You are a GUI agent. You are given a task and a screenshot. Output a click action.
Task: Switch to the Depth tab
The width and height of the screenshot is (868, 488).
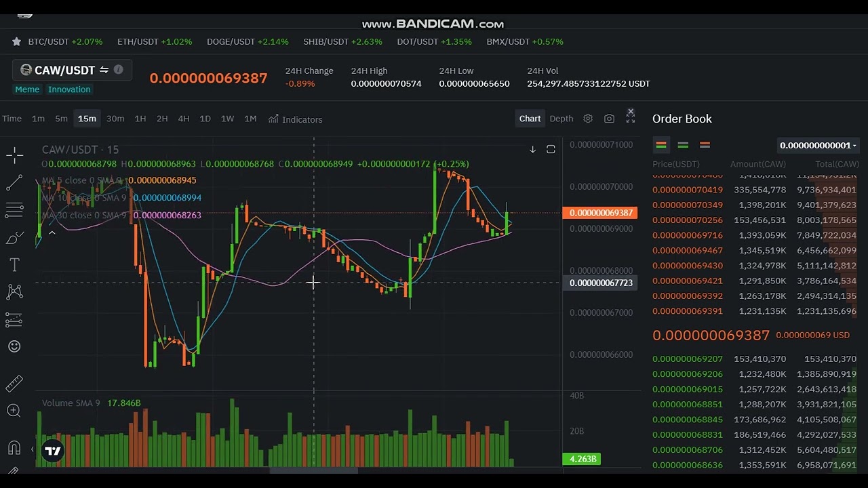(561, 119)
